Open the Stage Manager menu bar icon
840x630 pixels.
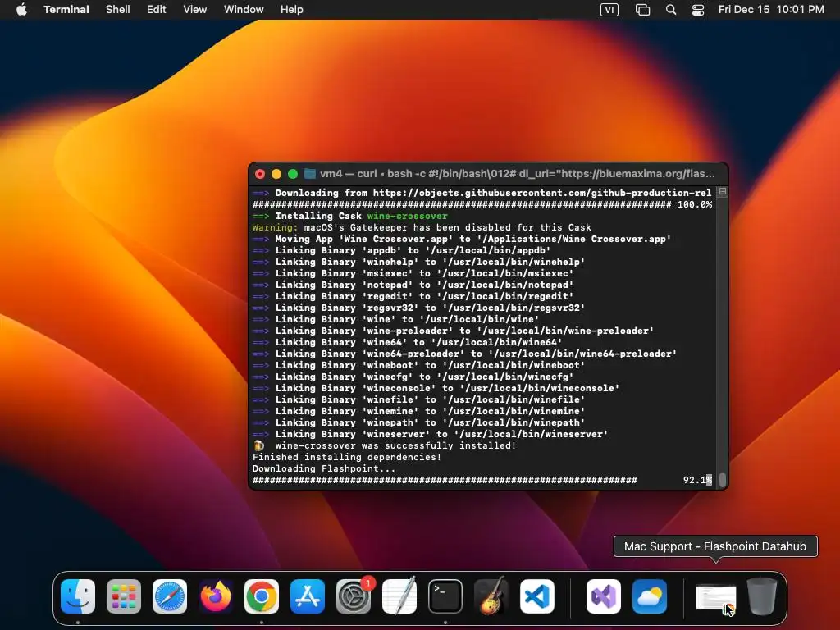(642, 10)
